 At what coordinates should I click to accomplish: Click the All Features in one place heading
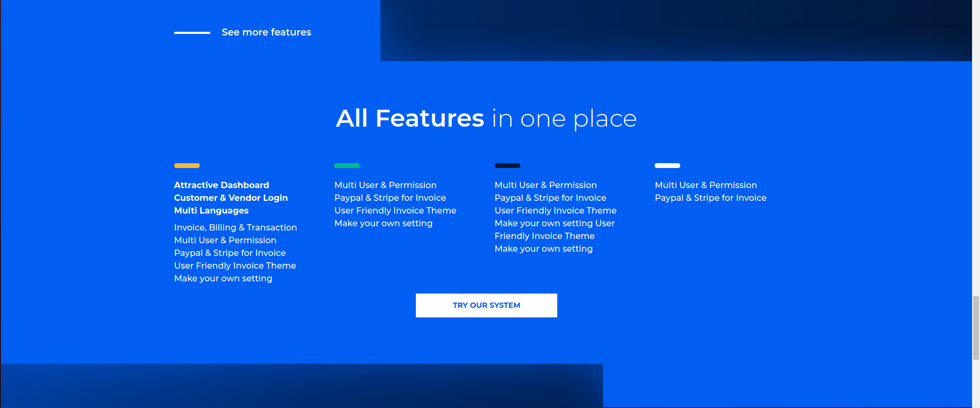pyautogui.click(x=486, y=118)
